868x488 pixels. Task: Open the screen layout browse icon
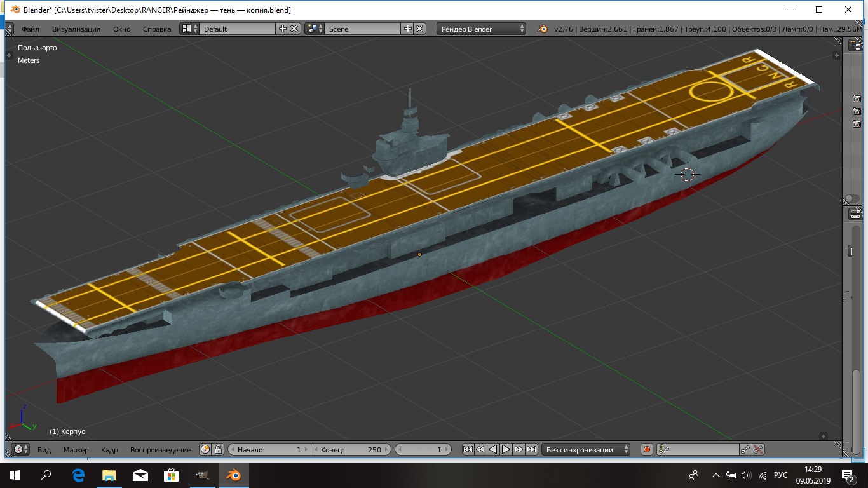click(187, 29)
